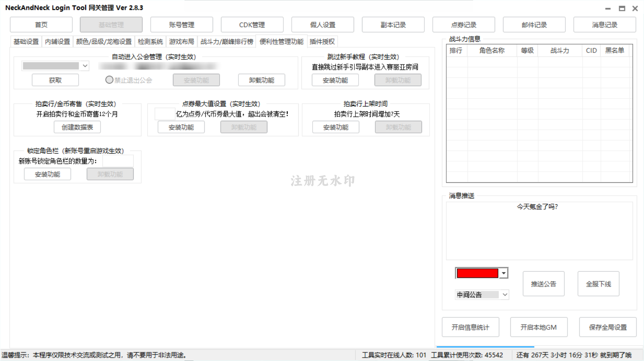Click the 保存全局设置 button
The width and height of the screenshot is (644, 361).
coord(608,327)
